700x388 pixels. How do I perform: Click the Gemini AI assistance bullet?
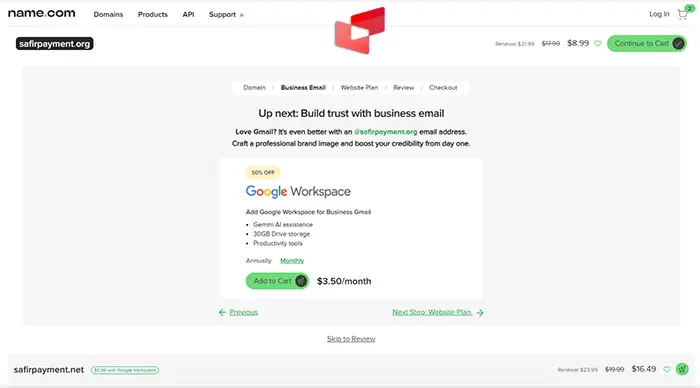[283, 225]
